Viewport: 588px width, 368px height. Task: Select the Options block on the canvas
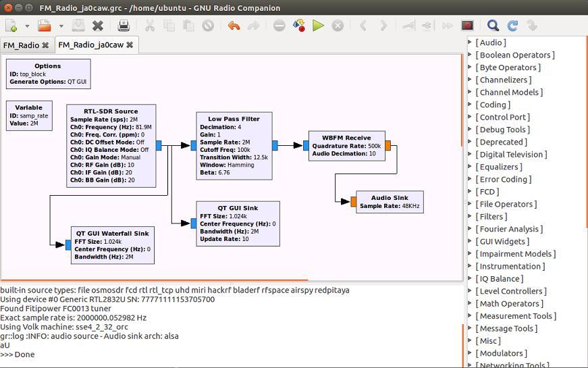coord(49,74)
